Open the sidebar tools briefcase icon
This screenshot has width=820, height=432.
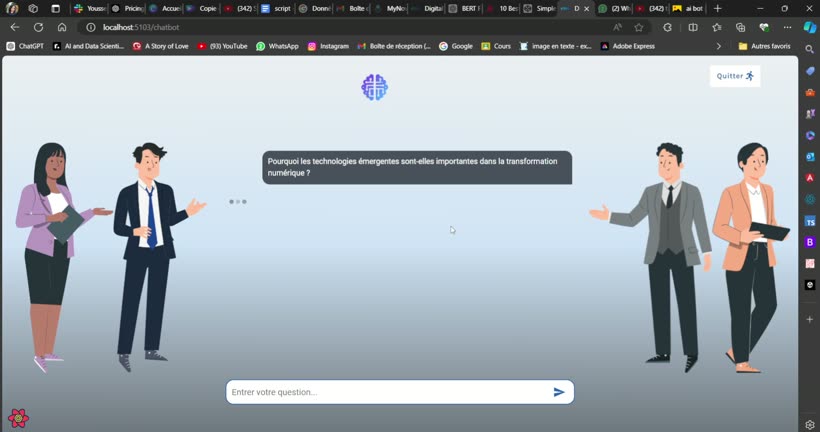(810, 92)
